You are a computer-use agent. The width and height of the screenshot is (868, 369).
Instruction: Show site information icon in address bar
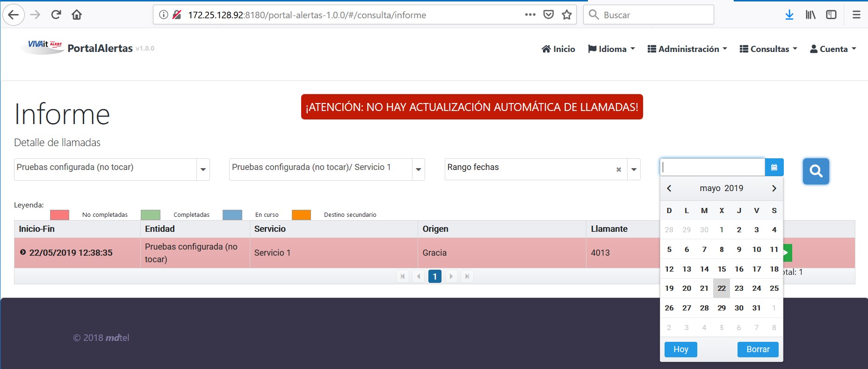[164, 15]
